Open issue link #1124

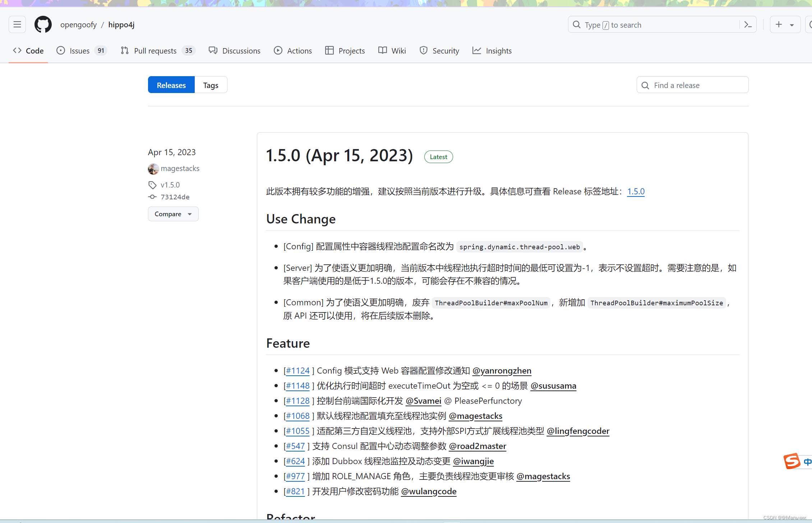[297, 370]
